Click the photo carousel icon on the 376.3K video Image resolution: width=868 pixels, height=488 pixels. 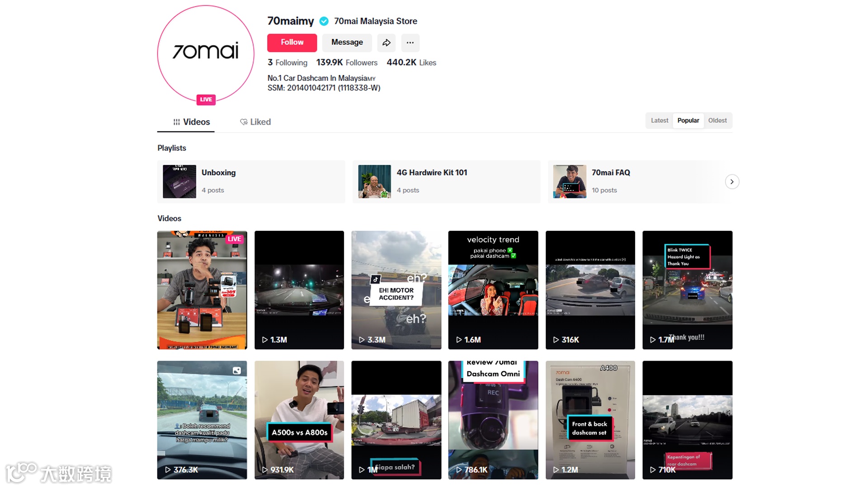(x=237, y=371)
